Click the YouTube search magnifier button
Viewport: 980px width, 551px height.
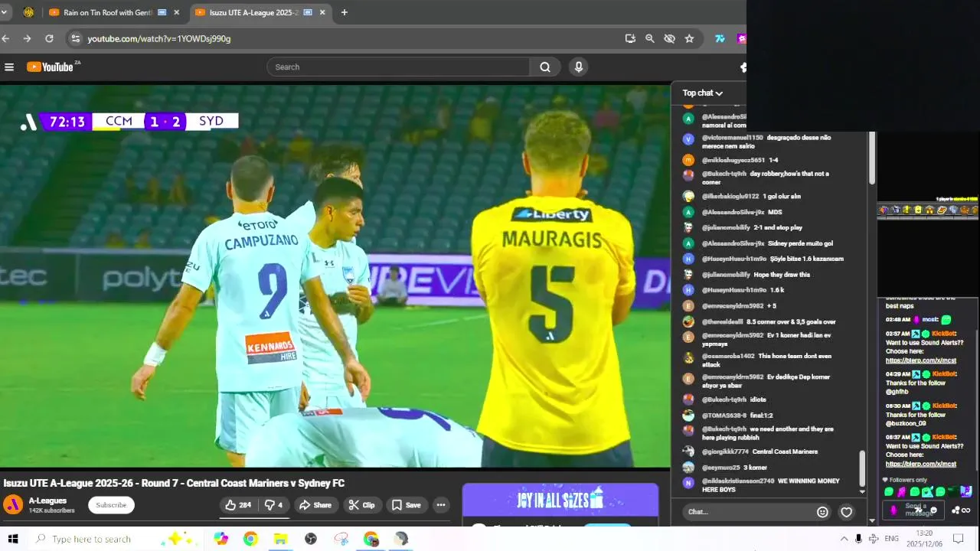[545, 67]
